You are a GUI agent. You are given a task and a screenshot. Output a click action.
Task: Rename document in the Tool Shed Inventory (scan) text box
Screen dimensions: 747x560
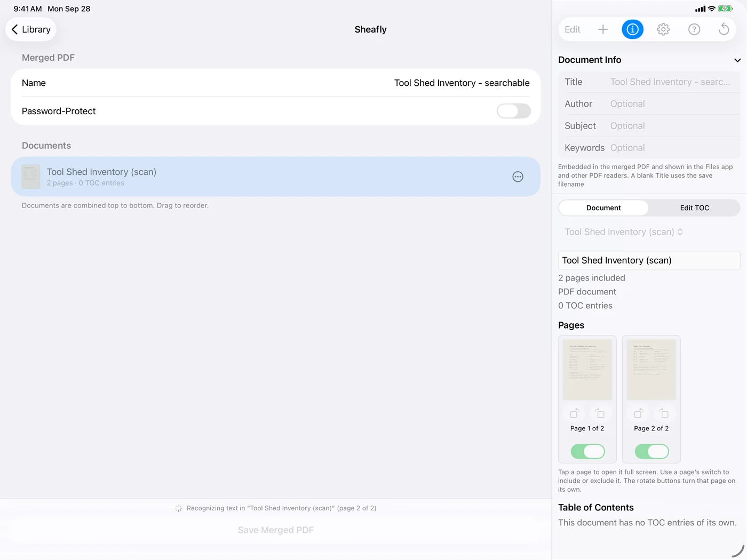pyautogui.click(x=649, y=260)
